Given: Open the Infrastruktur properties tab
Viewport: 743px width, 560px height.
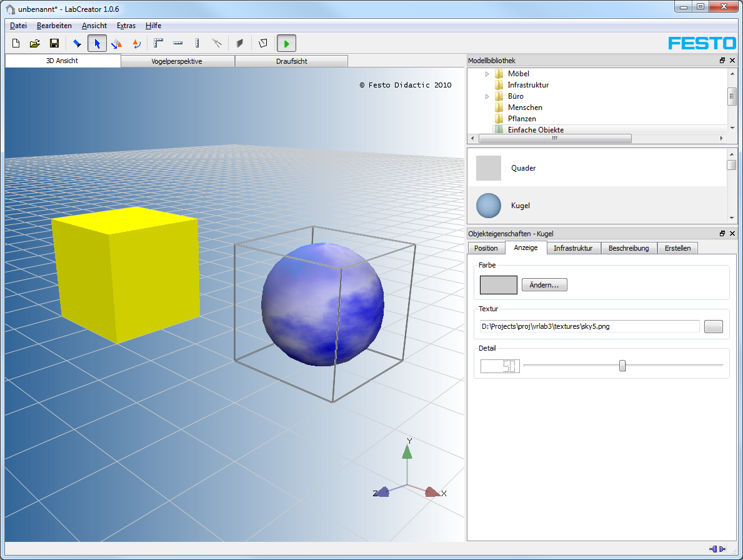Looking at the screenshot, I should 574,248.
